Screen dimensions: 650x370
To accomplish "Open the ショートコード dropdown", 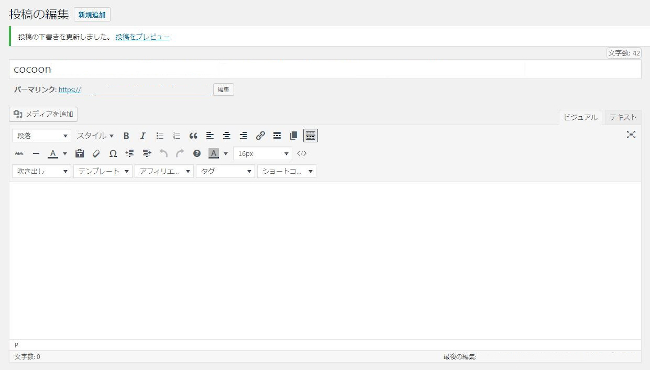I will pyautogui.click(x=287, y=171).
